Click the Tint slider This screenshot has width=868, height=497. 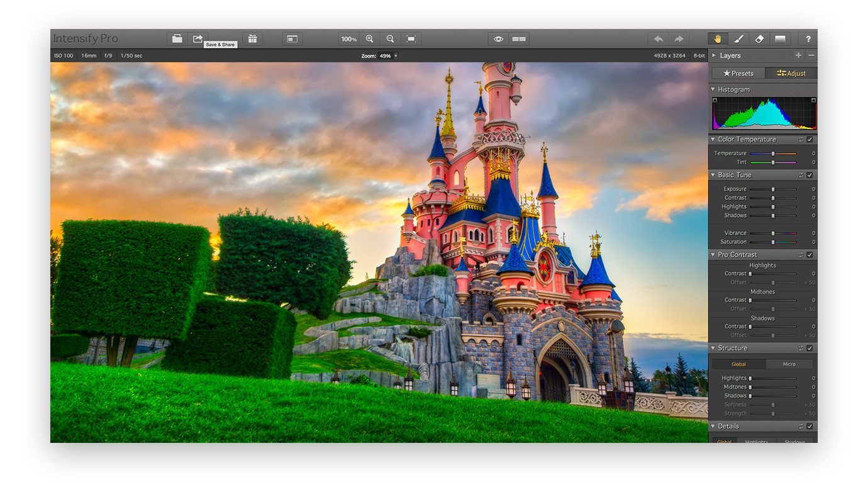[773, 162]
